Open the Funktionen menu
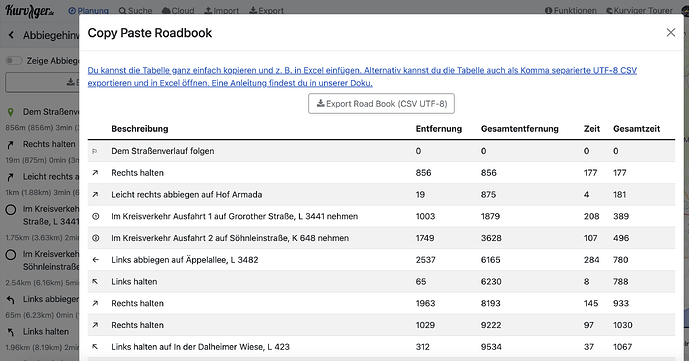689x361 pixels. (x=571, y=11)
